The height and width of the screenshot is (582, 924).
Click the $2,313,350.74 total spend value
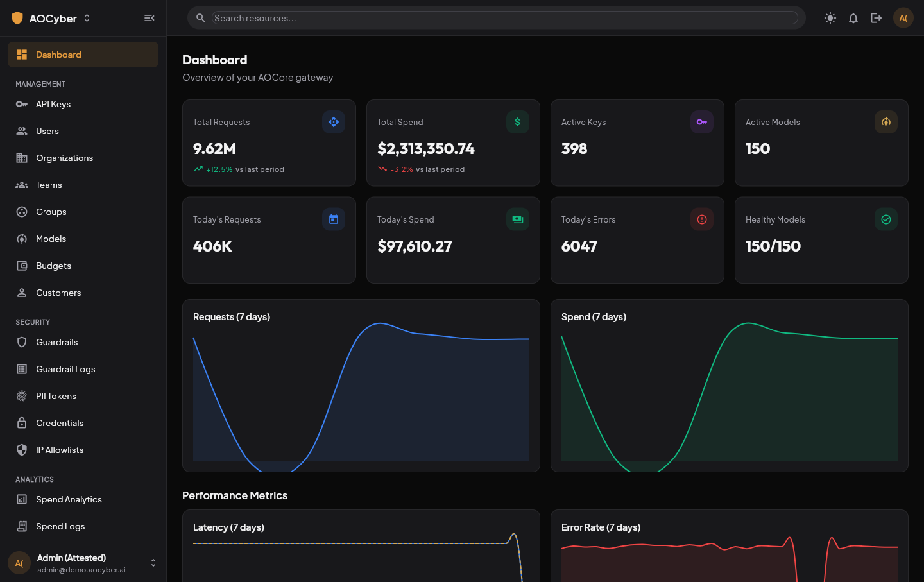[x=426, y=149]
